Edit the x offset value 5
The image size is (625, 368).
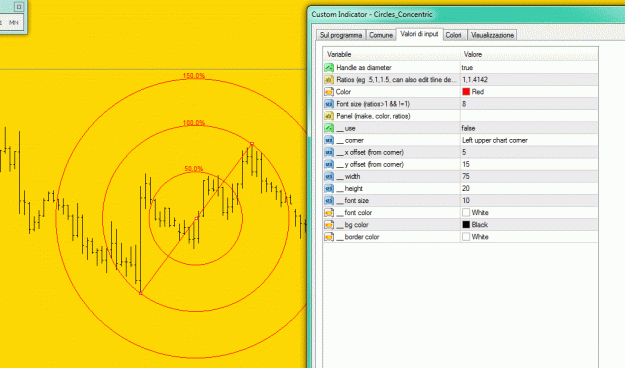[529, 152]
